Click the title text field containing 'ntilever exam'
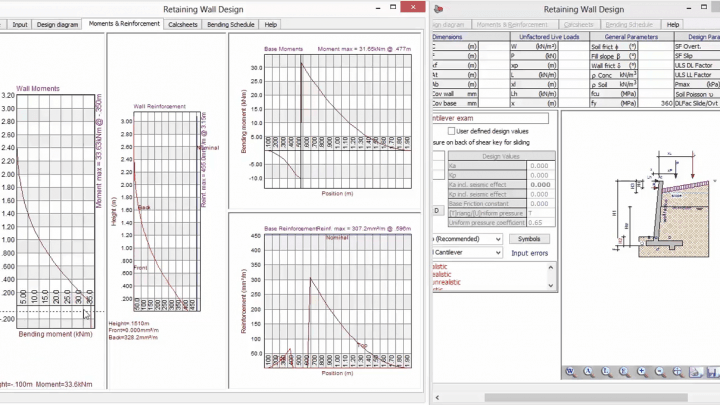 click(x=490, y=118)
